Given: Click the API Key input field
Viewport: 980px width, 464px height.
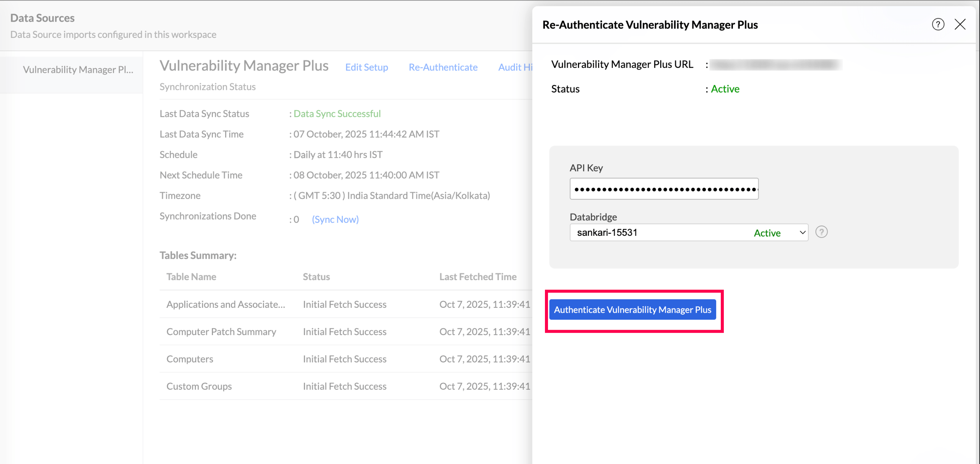Looking at the screenshot, I should click(664, 189).
